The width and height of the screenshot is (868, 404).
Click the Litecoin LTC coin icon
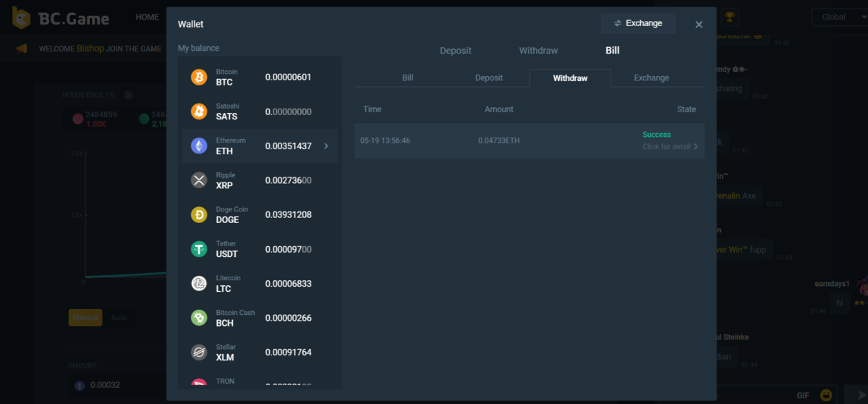click(199, 284)
